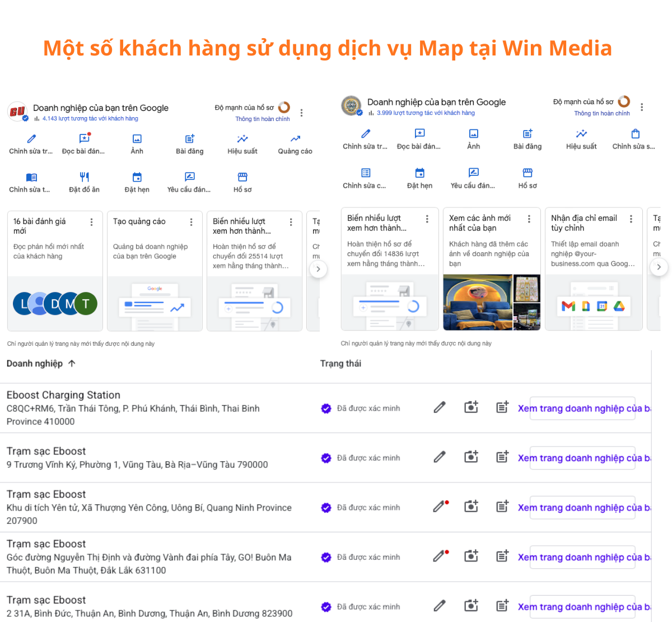Add photo for Uông Bí Eboost row
The image size is (672, 622).
point(471,507)
